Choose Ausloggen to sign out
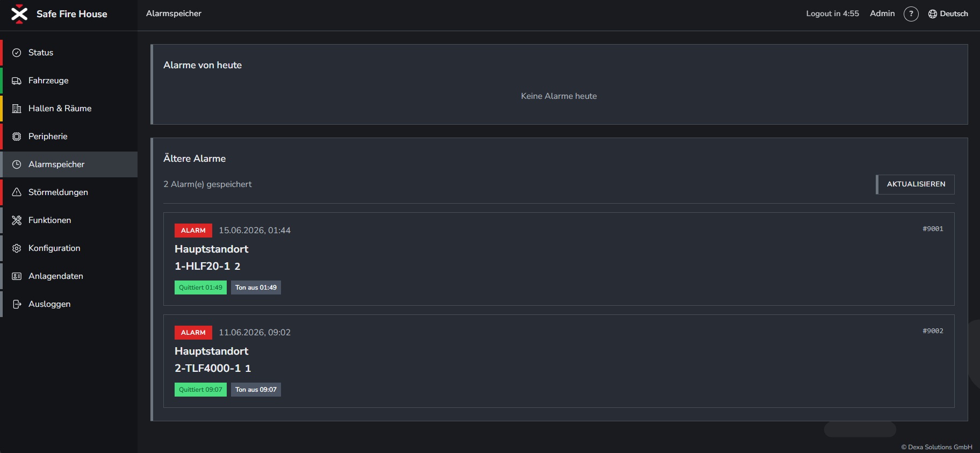The image size is (980, 453). coord(69,304)
